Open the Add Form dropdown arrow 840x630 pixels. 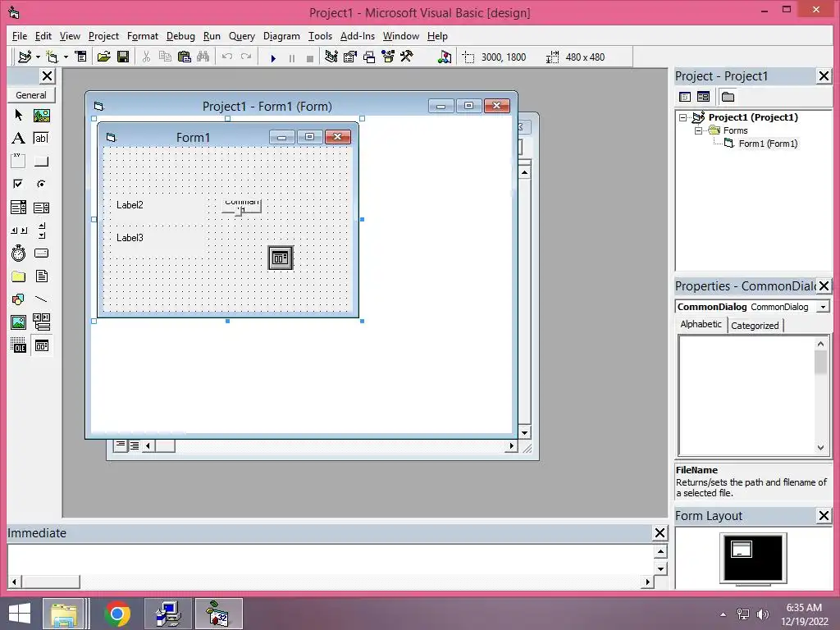click(66, 57)
